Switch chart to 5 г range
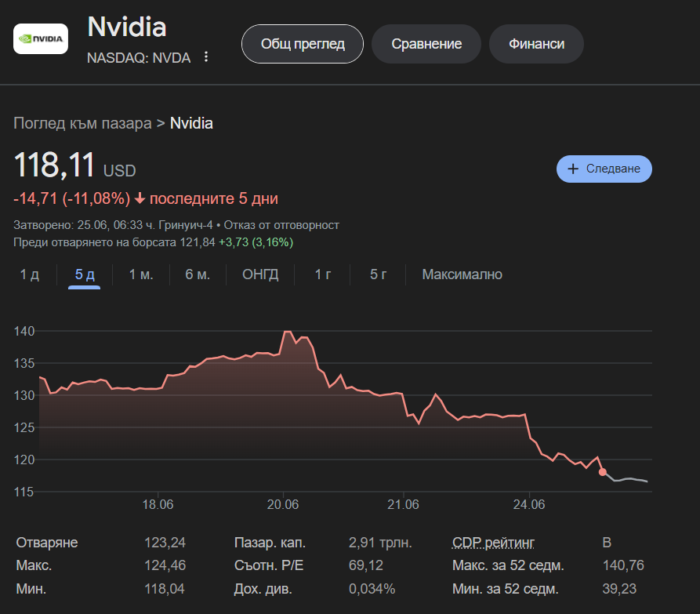This screenshot has height=614, width=700. click(378, 274)
